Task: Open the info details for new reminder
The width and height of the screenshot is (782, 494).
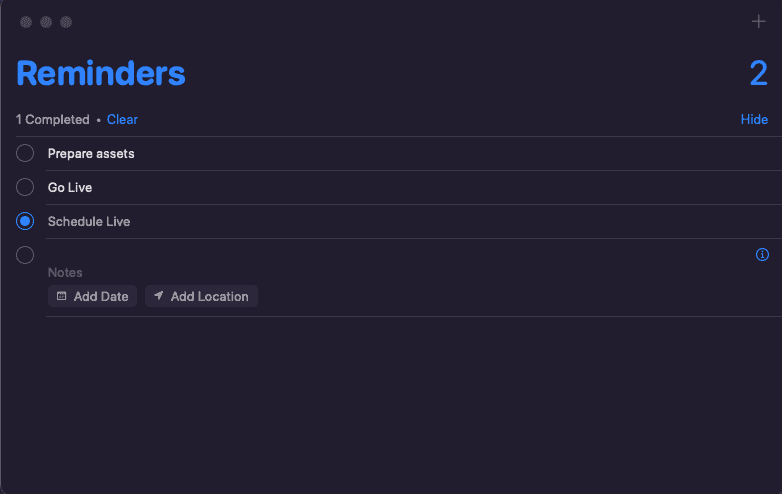Action: tap(762, 255)
